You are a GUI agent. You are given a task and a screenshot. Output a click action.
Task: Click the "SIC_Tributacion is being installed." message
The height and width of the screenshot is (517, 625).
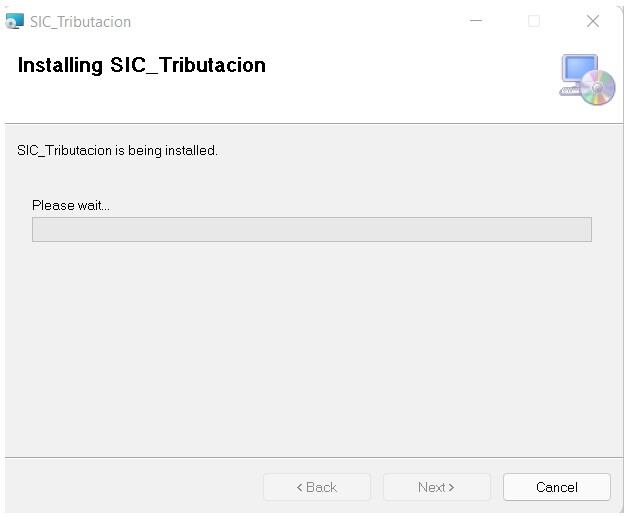coord(117,150)
